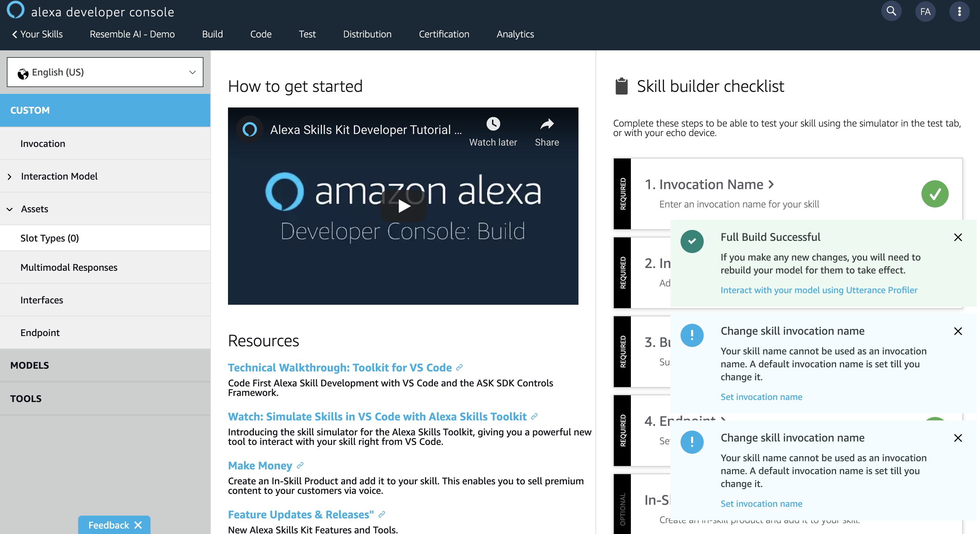Click link icon beside Make Money
Image resolution: width=980 pixels, height=534 pixels.
[300, 465]
